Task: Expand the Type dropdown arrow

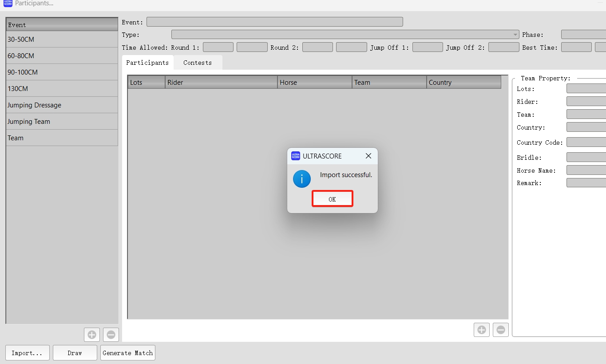Action: [515, 35]
